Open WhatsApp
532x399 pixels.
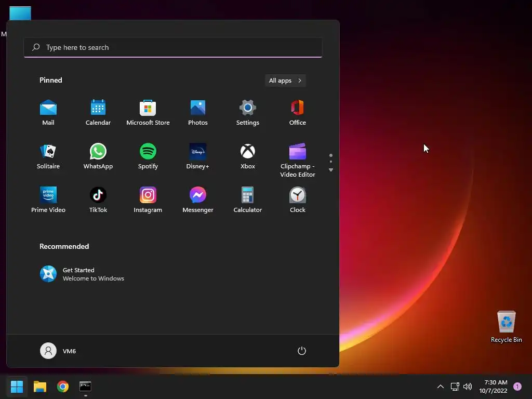[98, 156]
